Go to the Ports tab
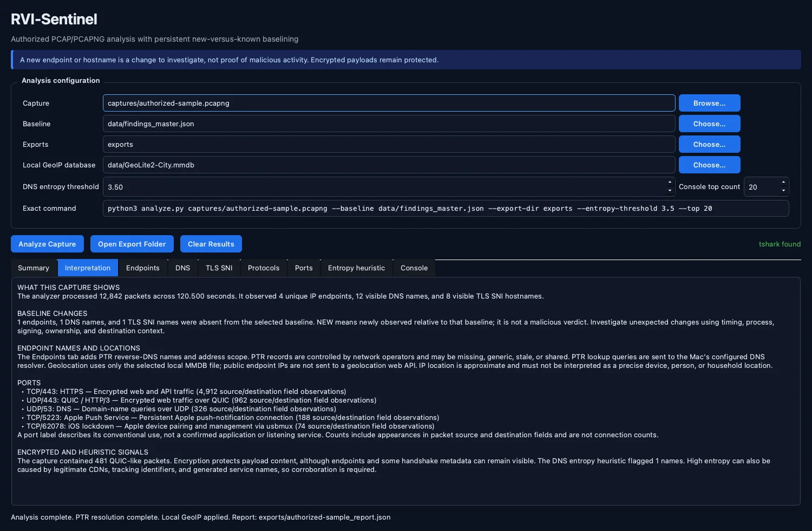The width and height of the screenshot is (812, 531). tap(304, 268)
